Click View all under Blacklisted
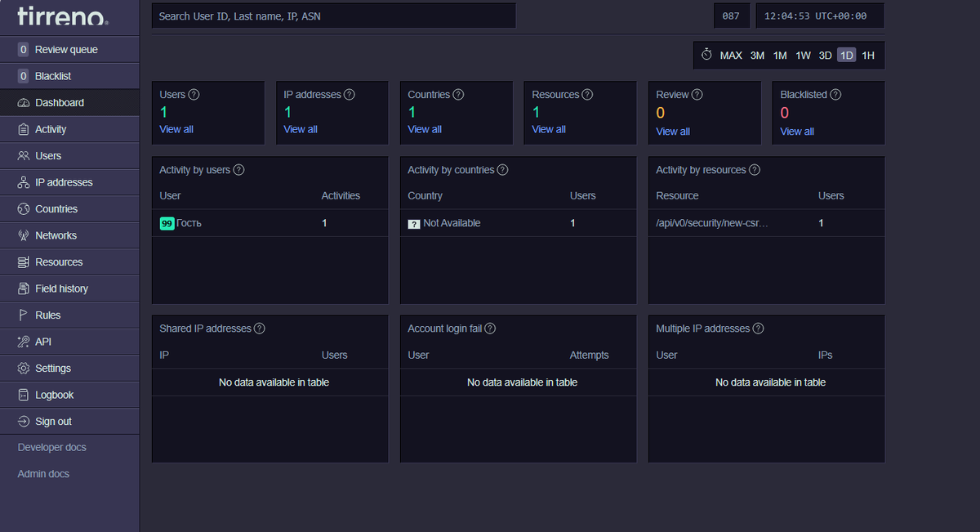The width and height of the screenshot is (980, 532). 797,132
